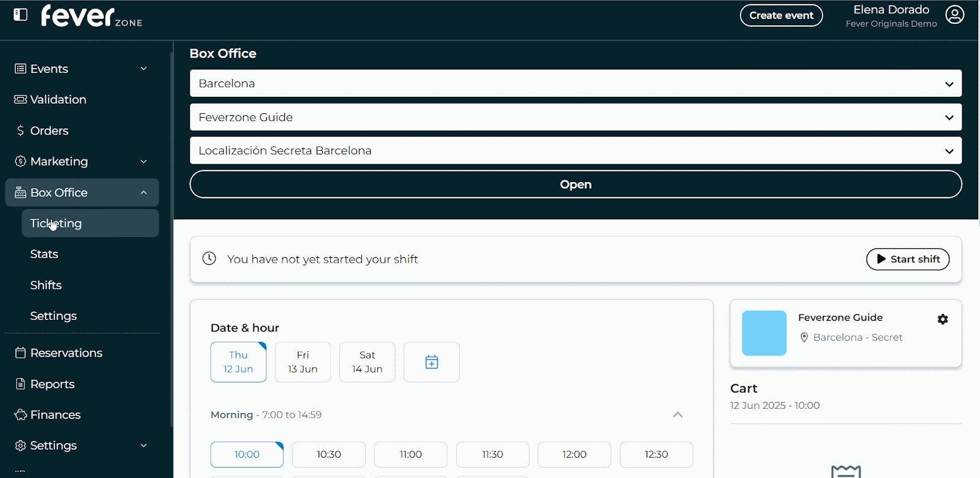Screen dimensions: 980x478
Task: Click the Orders dollar icon
Action: pyautogui.click(x=20, y=131)
